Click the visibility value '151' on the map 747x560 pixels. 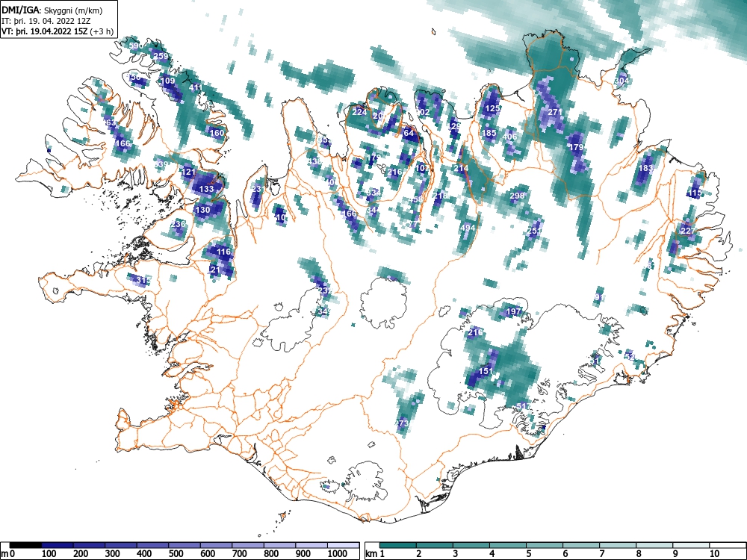tap(486, 371)
